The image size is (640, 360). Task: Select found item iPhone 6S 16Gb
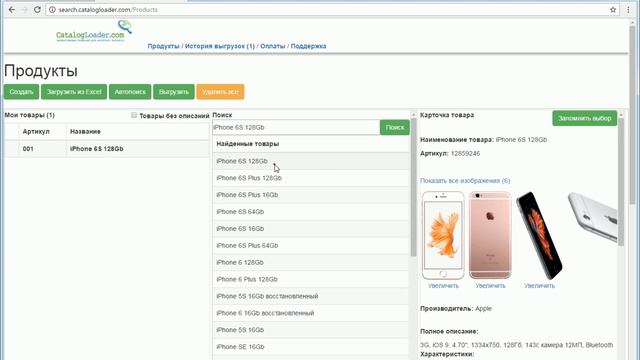coord(310,229)
